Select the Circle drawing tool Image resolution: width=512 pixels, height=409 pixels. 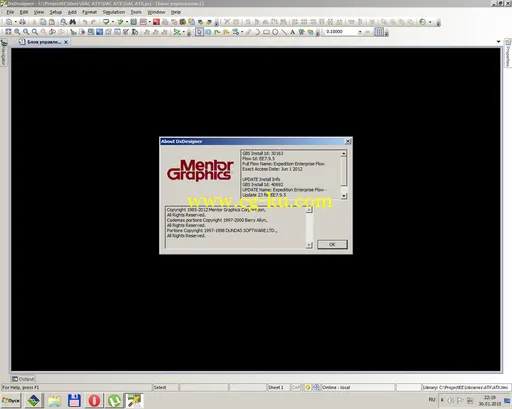point(275,32)
